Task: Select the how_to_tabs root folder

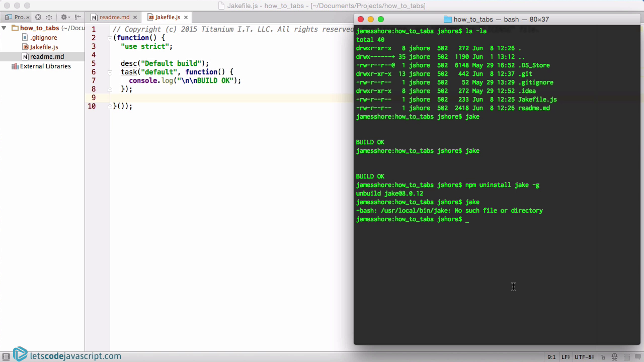Action: click(x=40, y=28)
